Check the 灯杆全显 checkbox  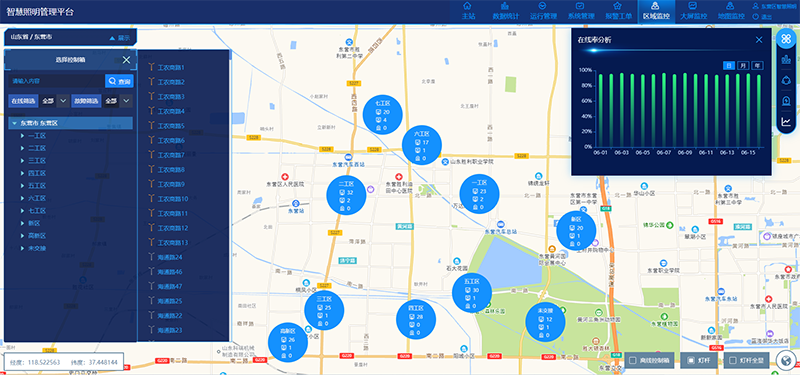(x=733, y=360)
